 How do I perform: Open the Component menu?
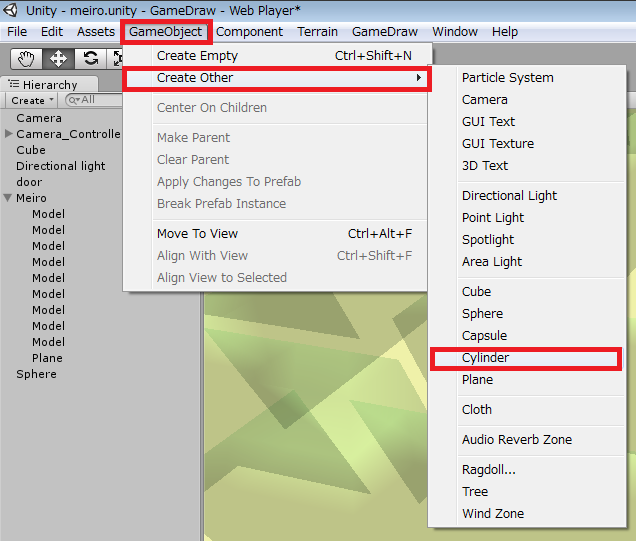click(249, 32)
